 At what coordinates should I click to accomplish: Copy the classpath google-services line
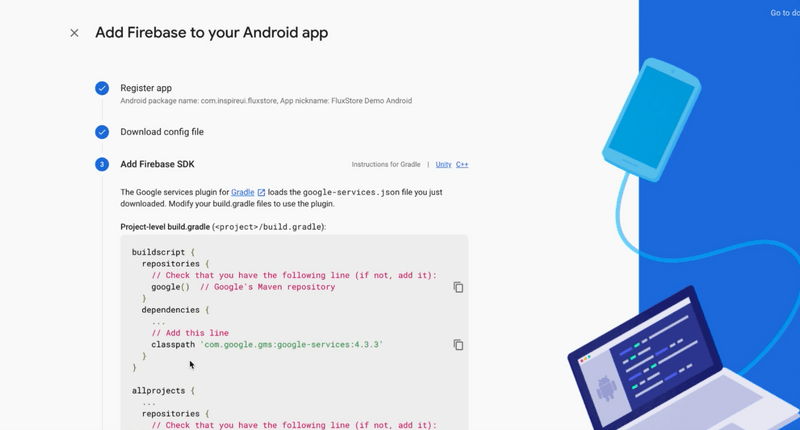click(x=458, y=345)
